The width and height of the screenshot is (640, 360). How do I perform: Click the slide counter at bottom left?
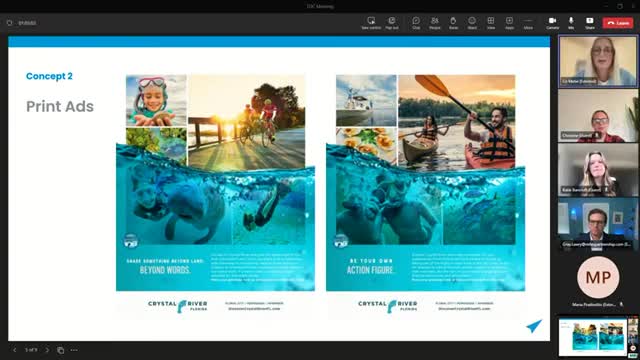point(31,350)
